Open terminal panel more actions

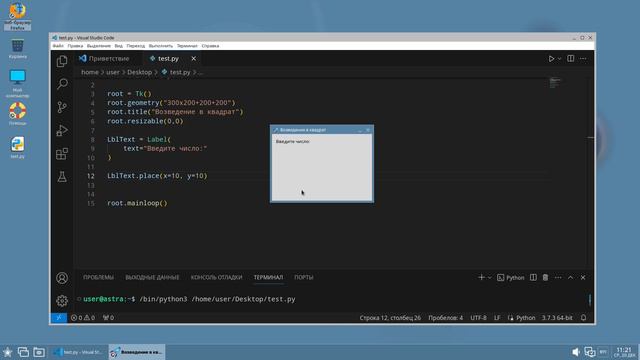(x=558, y=278)
